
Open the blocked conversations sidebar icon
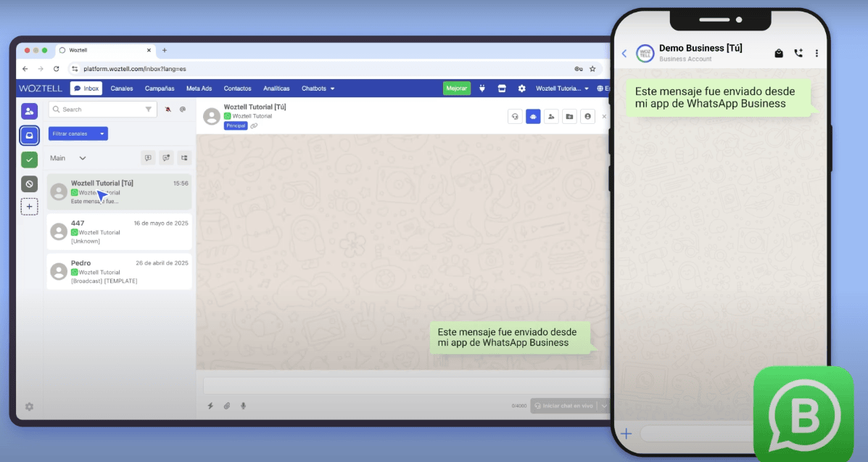(29, 184)
